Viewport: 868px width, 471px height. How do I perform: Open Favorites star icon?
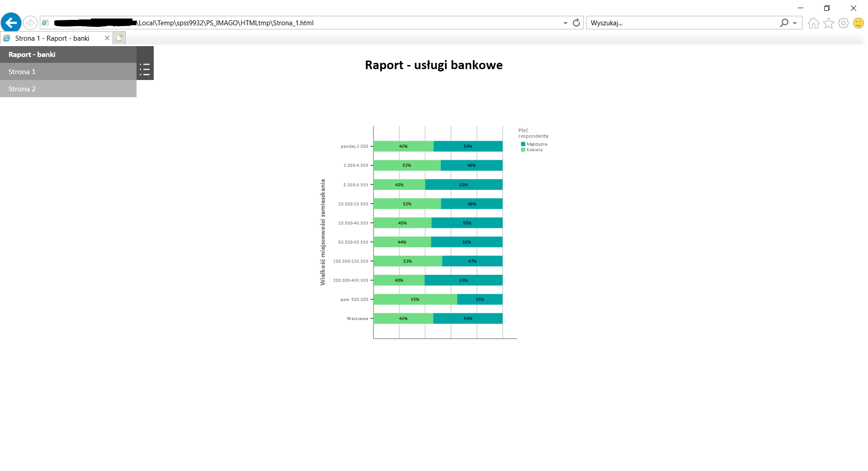[828, 23]
